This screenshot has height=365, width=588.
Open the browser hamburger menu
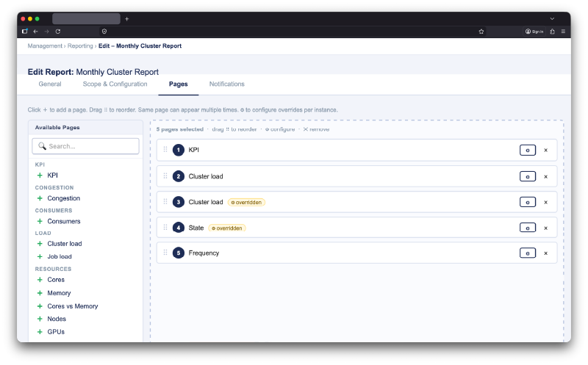(x=563, y=32)
